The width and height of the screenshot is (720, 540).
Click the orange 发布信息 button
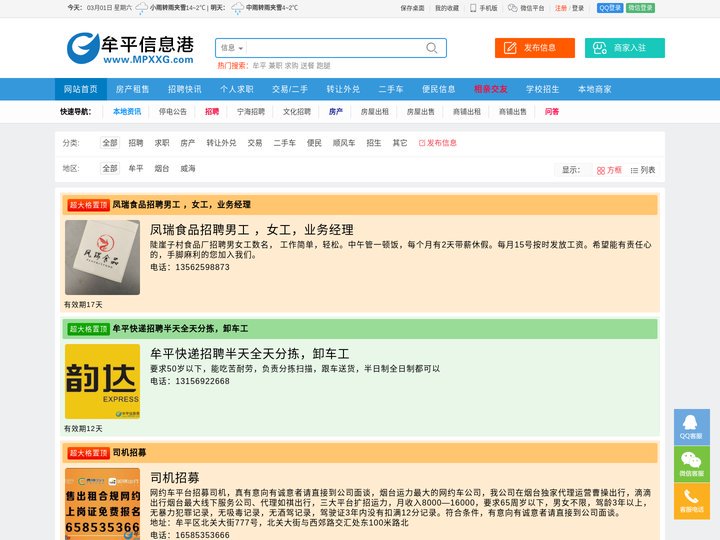click(534, 48)
